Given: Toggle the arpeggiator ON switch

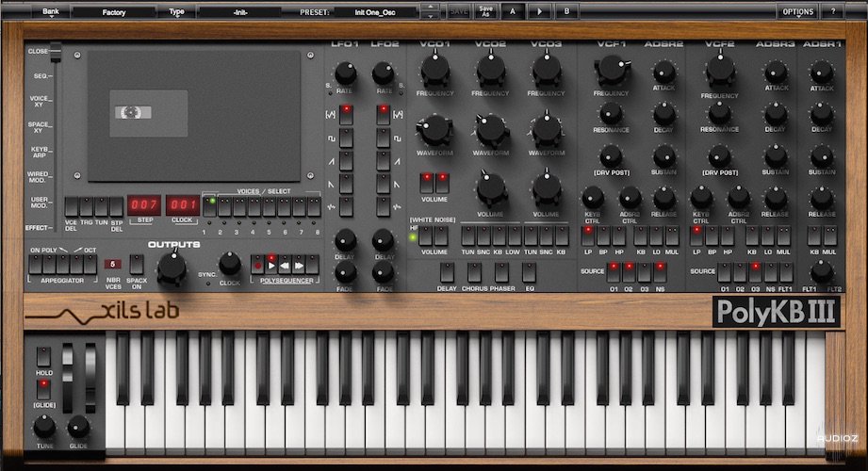Looking at the screenshot, I should pos(36,264).
